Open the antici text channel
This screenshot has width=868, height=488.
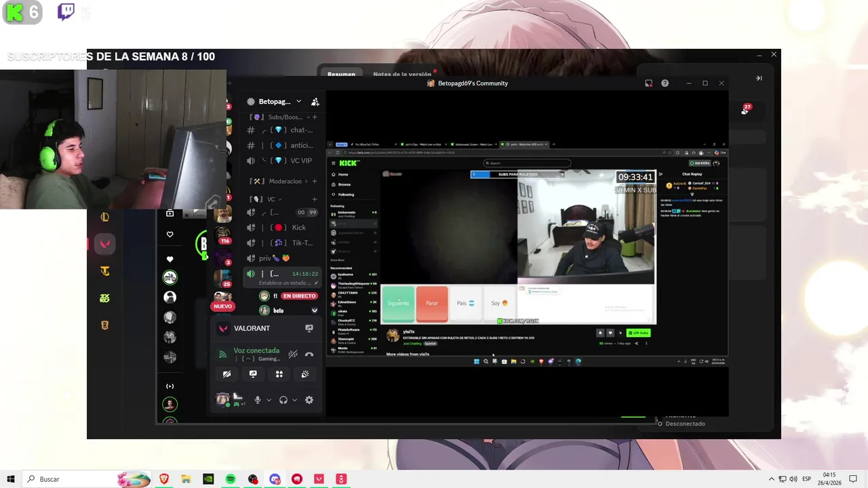tap(281, 145)
